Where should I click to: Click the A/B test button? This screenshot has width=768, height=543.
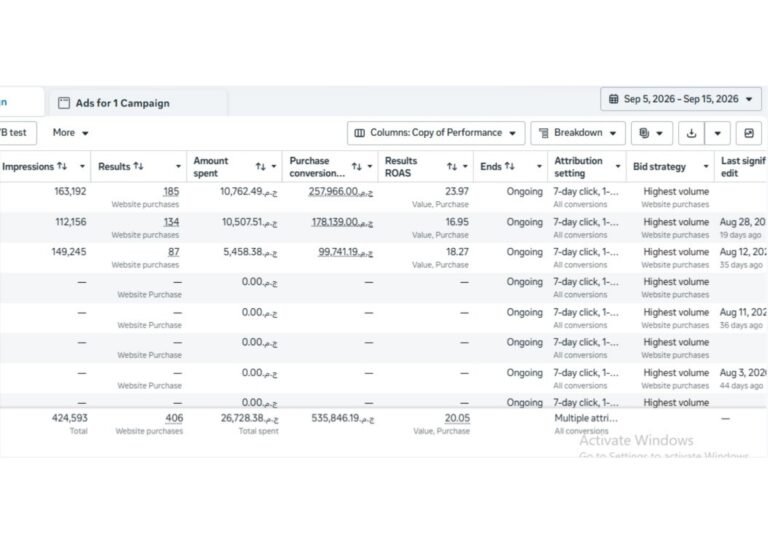click(17, 133)
